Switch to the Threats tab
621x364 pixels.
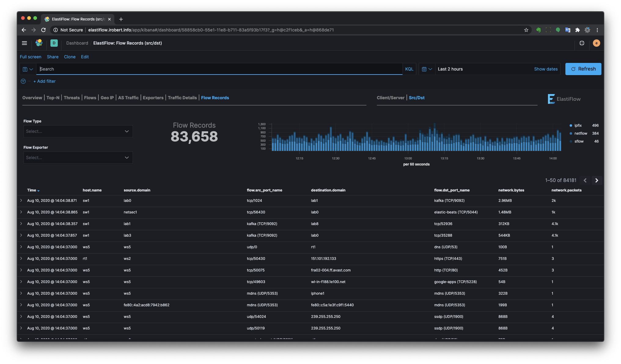point(72,98)
